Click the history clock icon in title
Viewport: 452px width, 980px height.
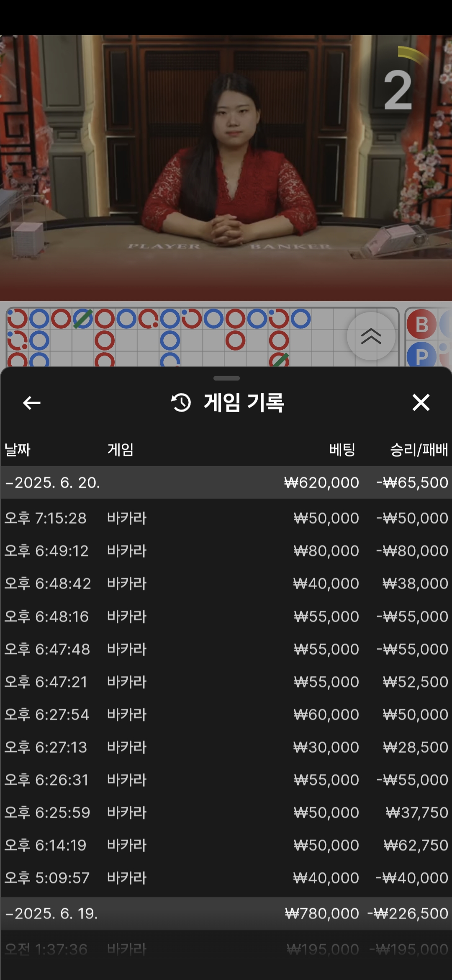(x=181, y=403)
